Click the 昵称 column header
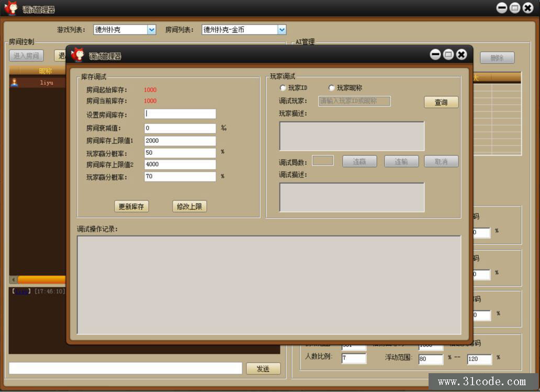The height and width of the screenshot is (392, 540). [46, 71]
